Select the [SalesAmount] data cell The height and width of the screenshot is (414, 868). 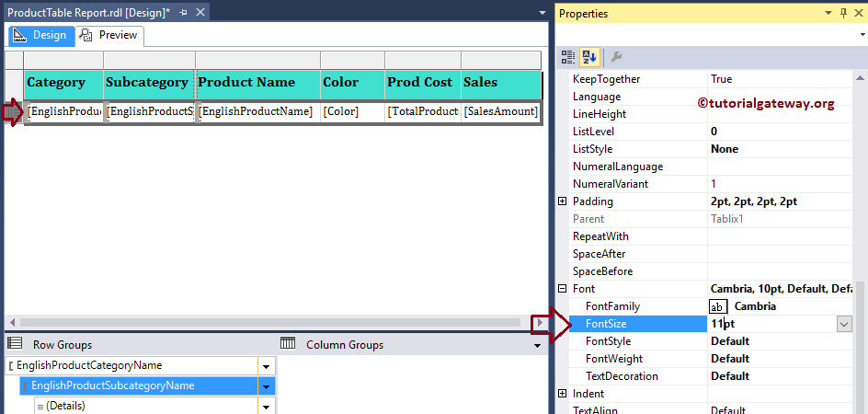[500, 111]
